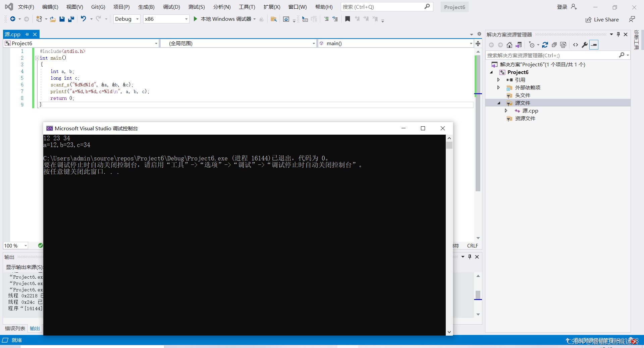Click the debug console vertical scrollbar thumb
644x348 pixels.
449,145
